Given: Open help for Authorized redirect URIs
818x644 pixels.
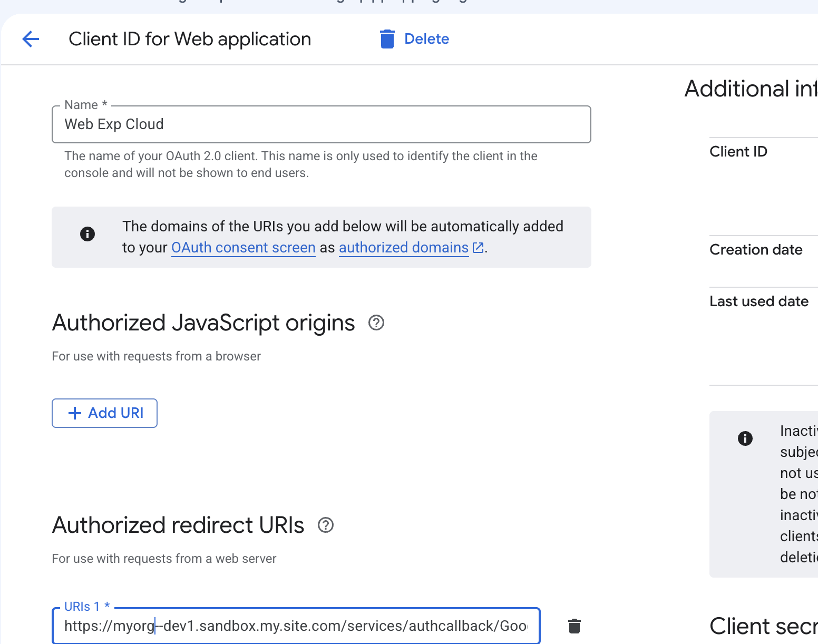Looking at the screenshot, I should pos(326,525).
